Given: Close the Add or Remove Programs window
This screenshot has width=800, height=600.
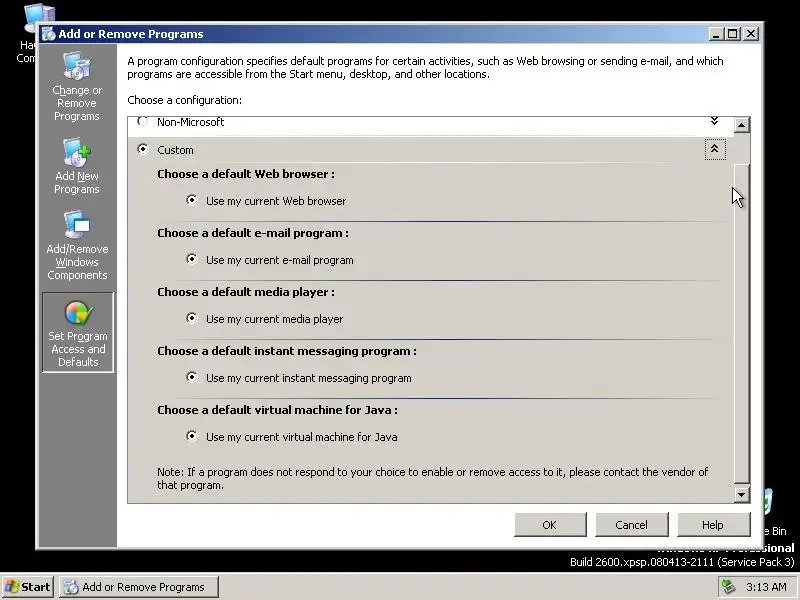Looking at the screenshot, I should click(x=751, y=34).
